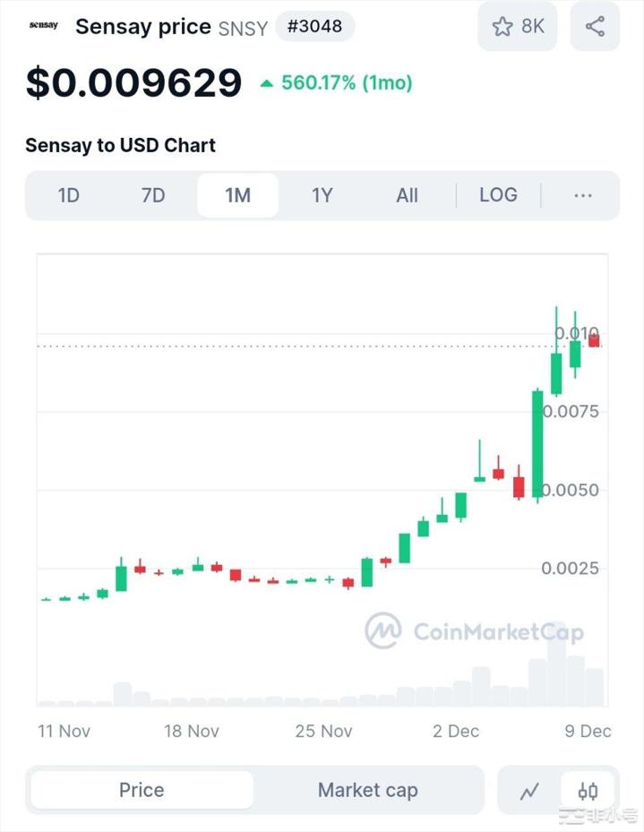
Task: Click the 560.17% (1mo) change indicator
Action: click(336, 83)
